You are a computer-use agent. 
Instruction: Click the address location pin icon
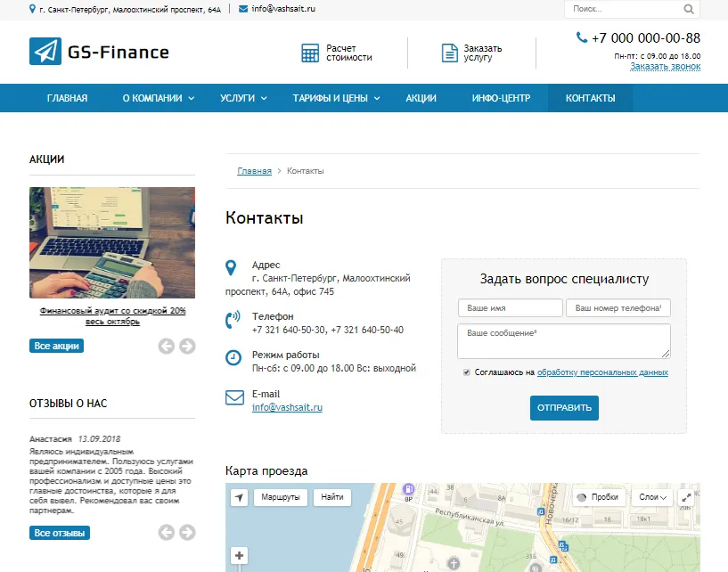pyautogui.click(x=232, y=265)
